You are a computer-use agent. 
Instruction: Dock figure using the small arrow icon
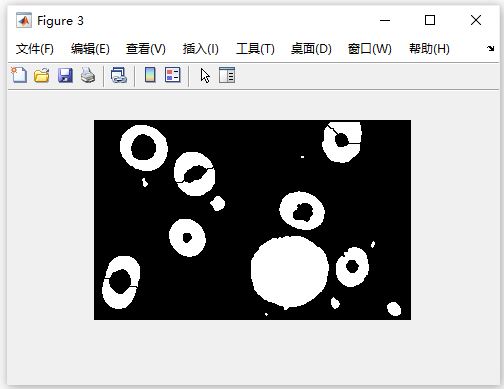(490, 49)
